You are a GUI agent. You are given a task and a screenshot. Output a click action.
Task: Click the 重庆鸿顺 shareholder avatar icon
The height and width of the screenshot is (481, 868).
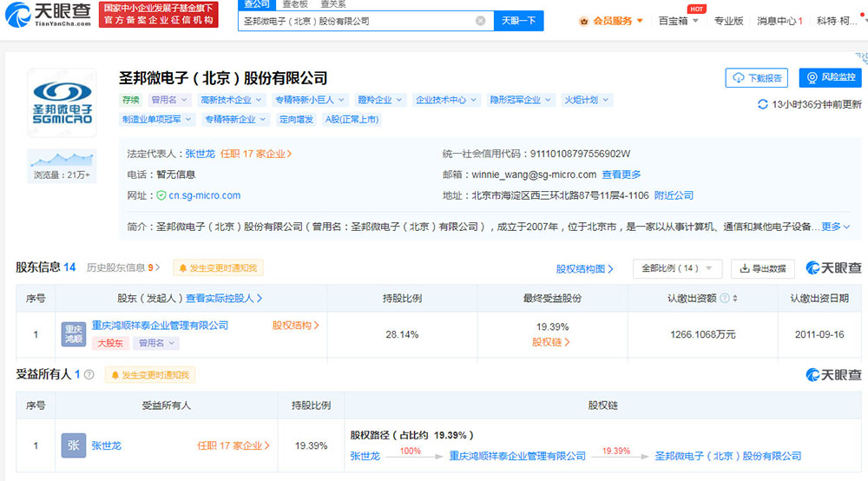(73, 334)
